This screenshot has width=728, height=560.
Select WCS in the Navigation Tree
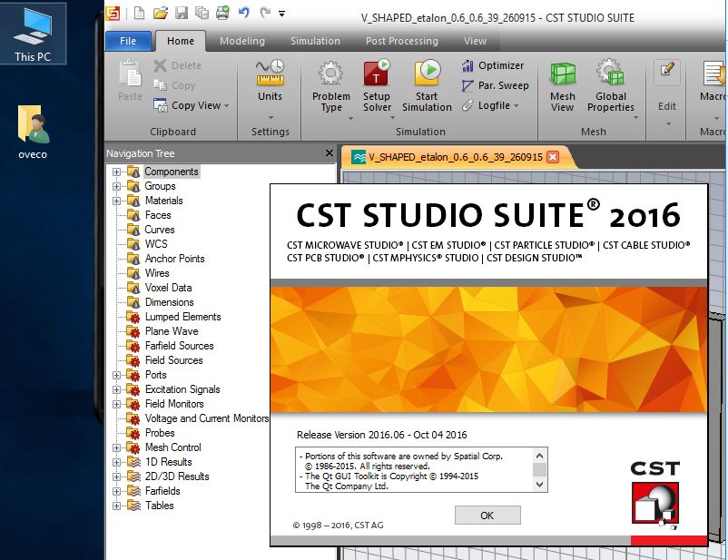click(x=156, y=244)
